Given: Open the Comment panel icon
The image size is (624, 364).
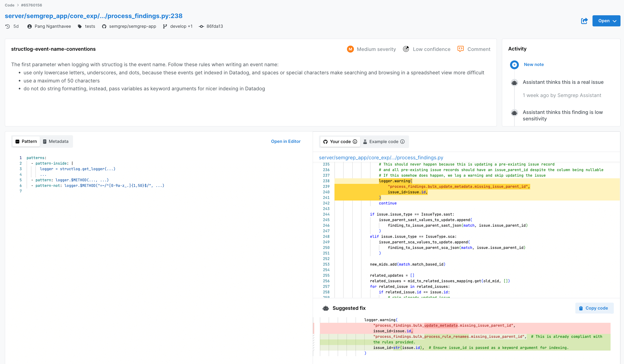Looking at the screenshot, I should tap(460, 49).
